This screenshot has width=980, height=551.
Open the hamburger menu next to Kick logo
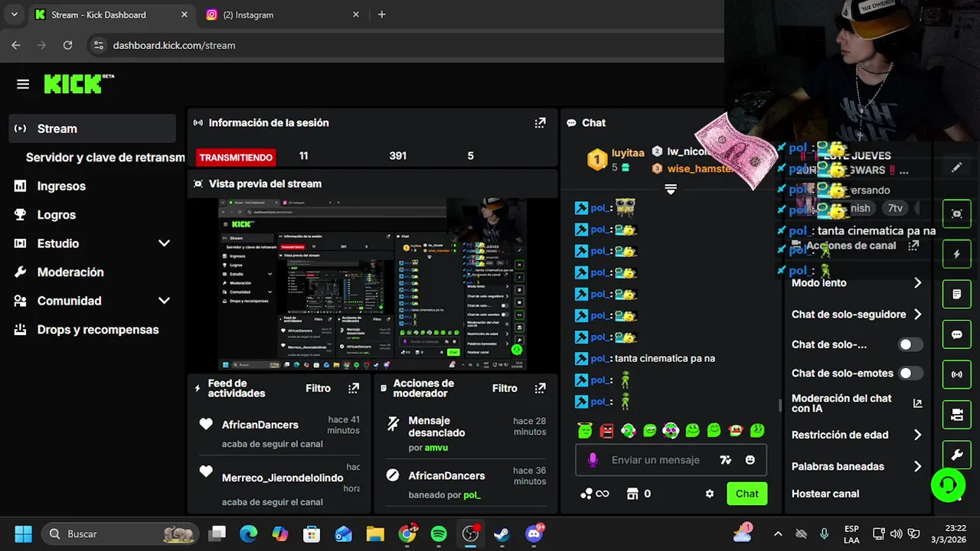(23, 84)
